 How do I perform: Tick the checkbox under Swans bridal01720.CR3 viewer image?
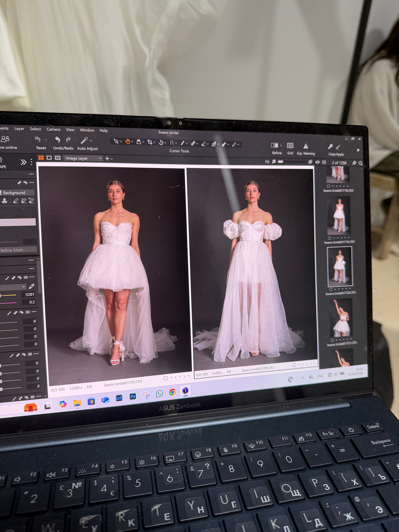(x=165, y=378)
